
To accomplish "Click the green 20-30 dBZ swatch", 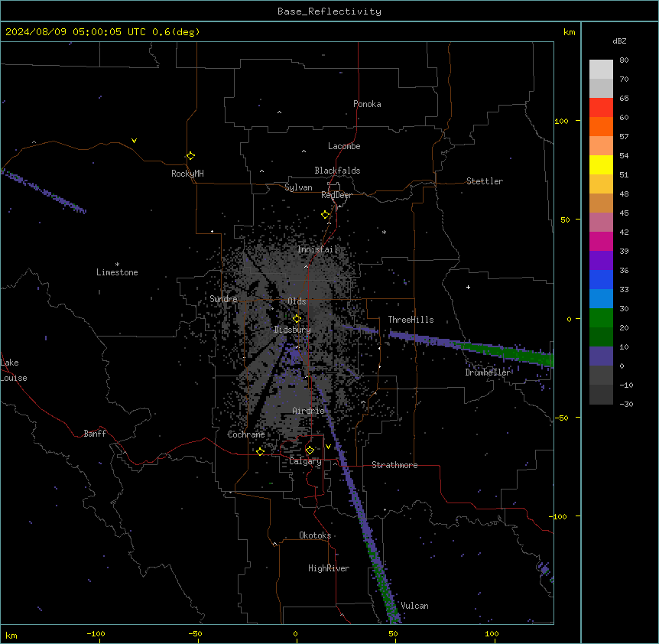I will pyautogui.click(x=601, y=318).
